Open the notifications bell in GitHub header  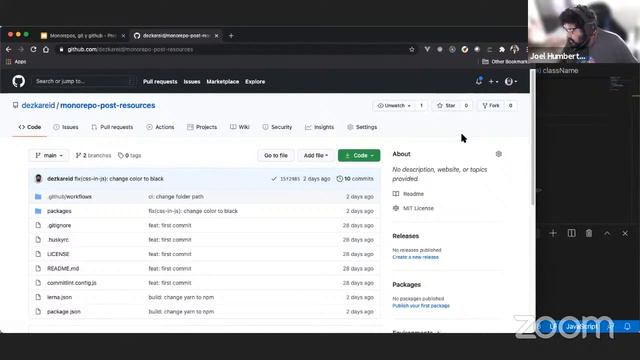tap(479, 81)
